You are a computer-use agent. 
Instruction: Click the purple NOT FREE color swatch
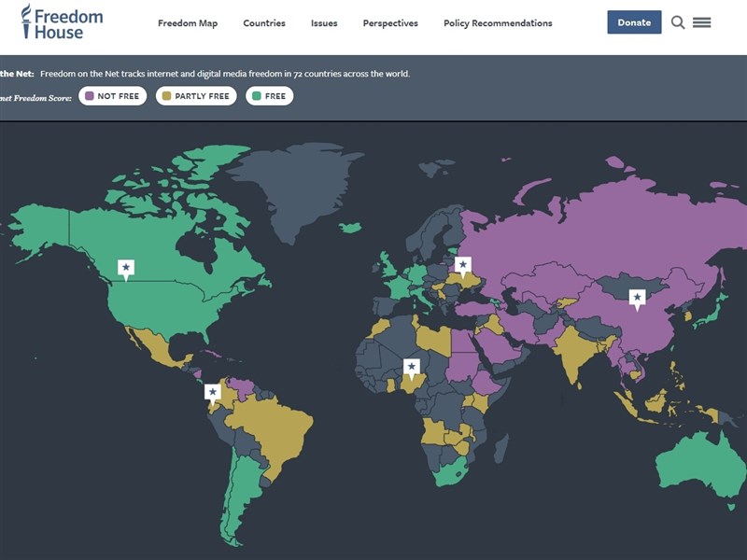pyautogui.click(x=90, y=96)
